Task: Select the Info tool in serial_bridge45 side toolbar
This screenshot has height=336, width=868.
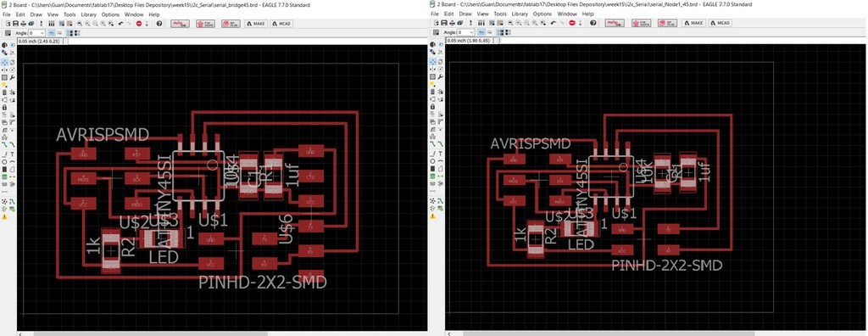Action: click(4, 45)
